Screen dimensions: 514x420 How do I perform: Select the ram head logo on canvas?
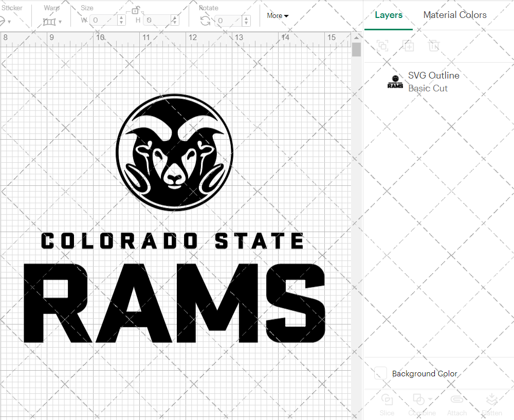(174, 152)
